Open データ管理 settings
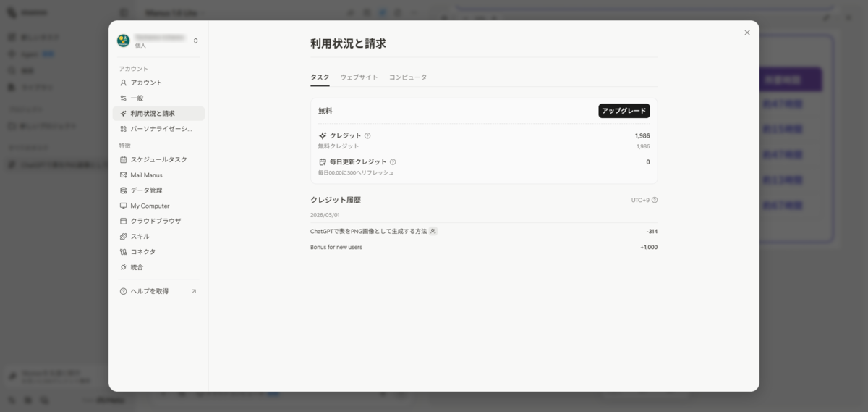Viewport: 868px width, 412px height. (158, 190)
